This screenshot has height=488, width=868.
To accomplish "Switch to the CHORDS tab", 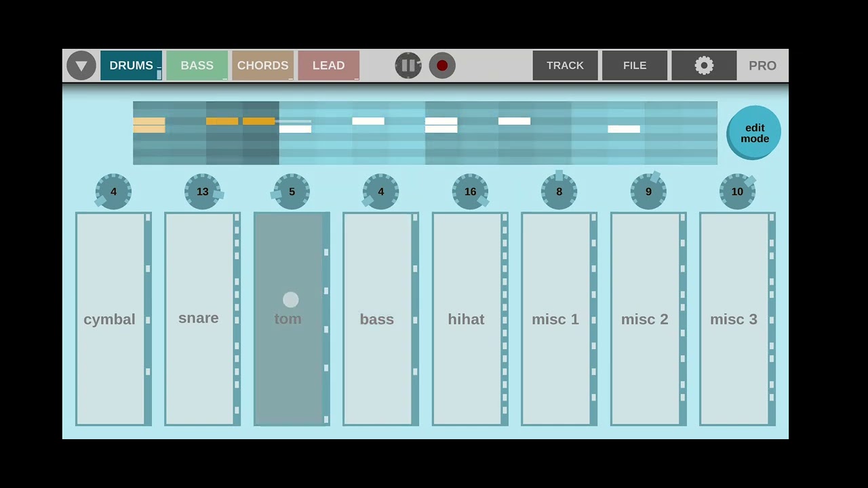I will click(x=262, y=66).
